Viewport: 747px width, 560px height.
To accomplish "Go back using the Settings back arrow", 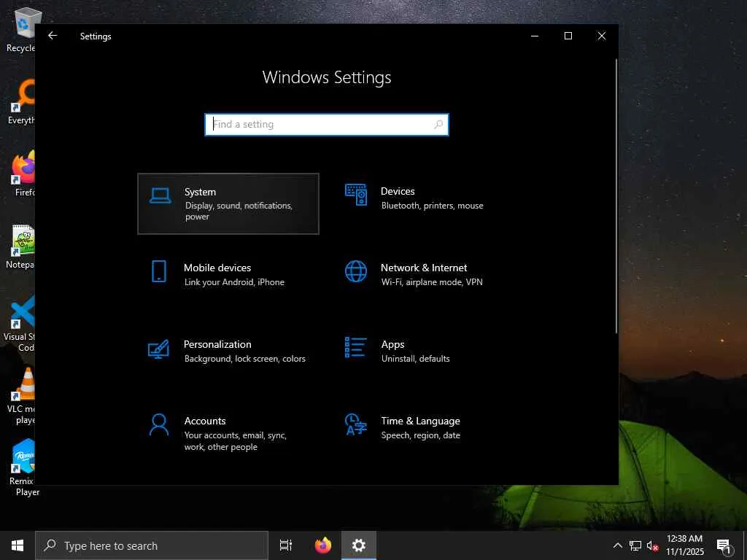I will click(x=53, y=36).
